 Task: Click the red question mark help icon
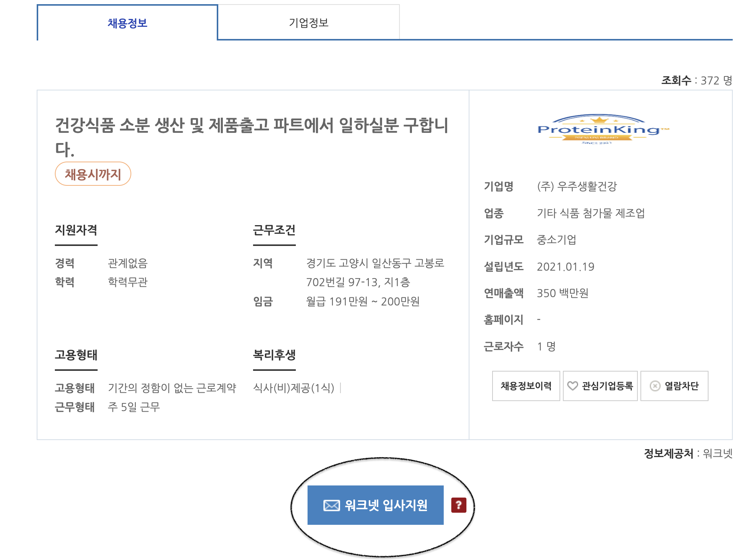point(458,505)
